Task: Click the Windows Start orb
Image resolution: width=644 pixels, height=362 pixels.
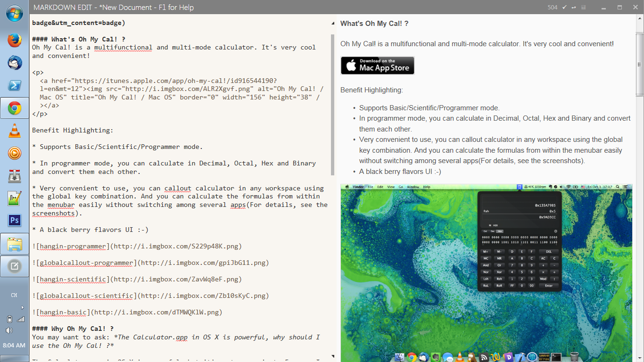Action: 14,13
